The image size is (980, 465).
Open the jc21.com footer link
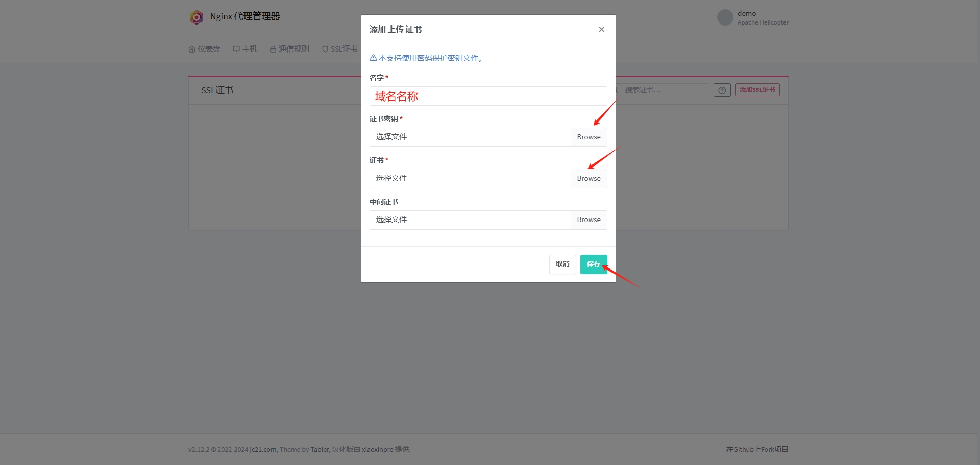(263, 449)
